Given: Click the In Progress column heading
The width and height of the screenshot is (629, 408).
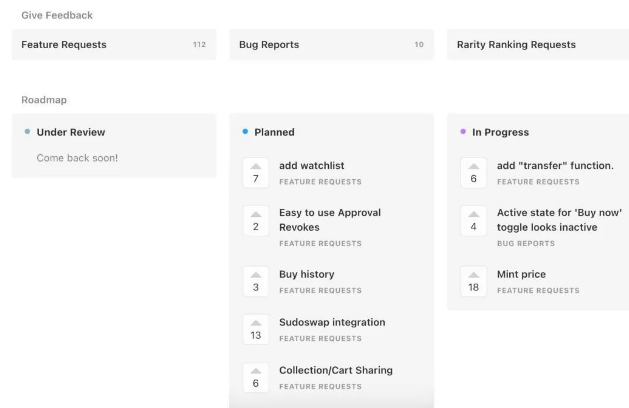Looking at the screenshot, I should point(500,132).
